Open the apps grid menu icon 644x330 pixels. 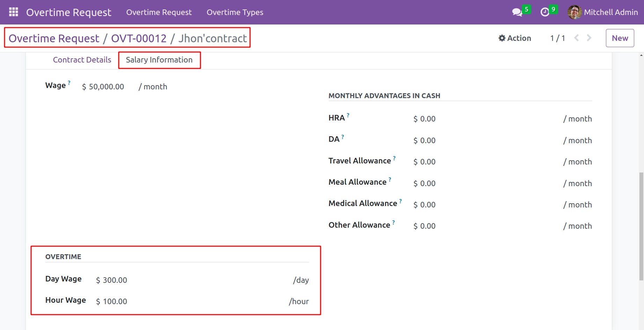coord(13,12)
